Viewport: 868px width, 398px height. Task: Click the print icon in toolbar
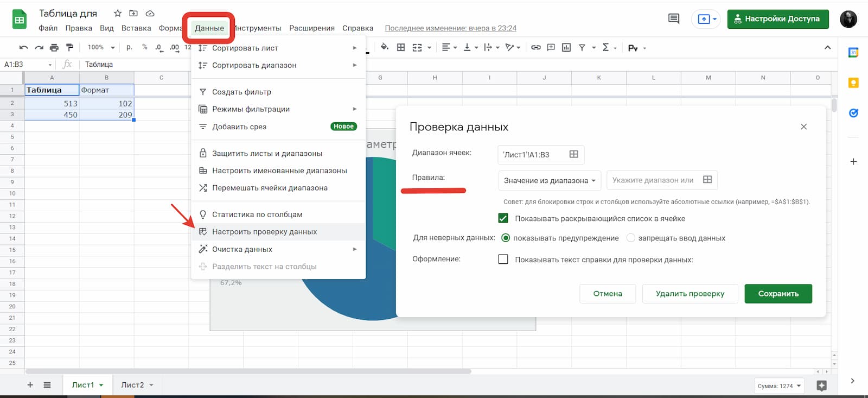(x=54, y=48)
